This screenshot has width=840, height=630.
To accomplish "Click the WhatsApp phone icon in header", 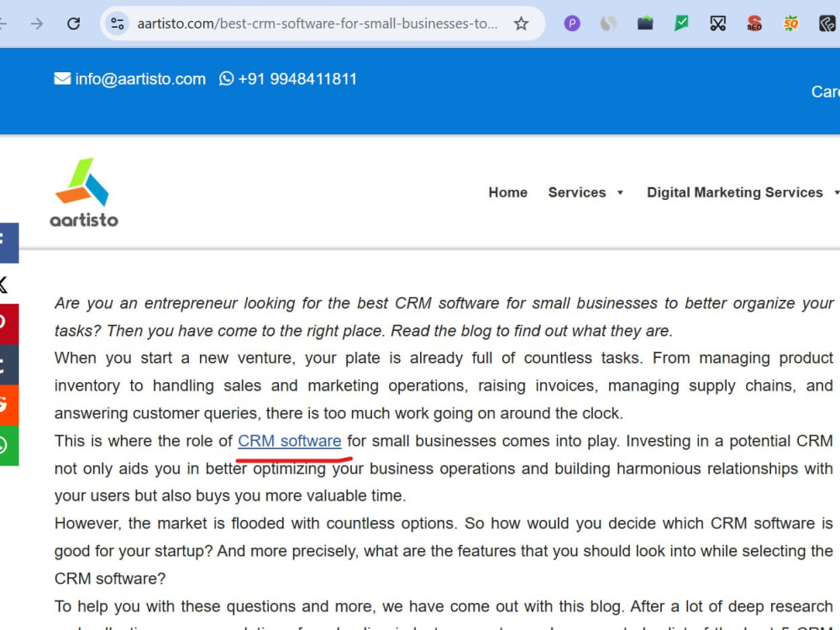I will (226, 79).
